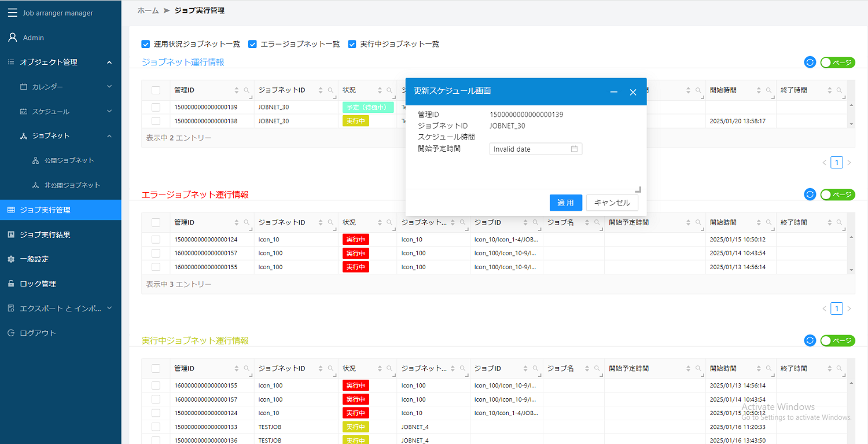Open the calendar picker in 開始予定時間 field
Screen dimensions: 868x444
click(x=574, y=149)
